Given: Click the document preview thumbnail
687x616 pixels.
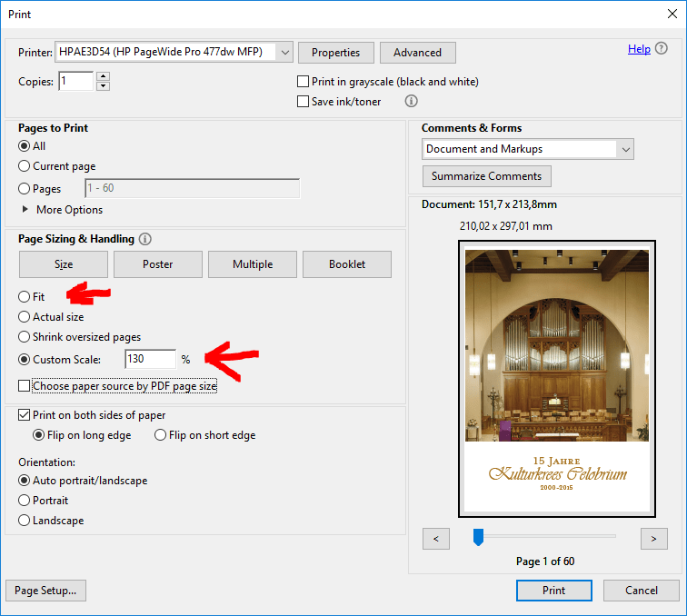Looking at the screenshot, I should click(557, 379).
